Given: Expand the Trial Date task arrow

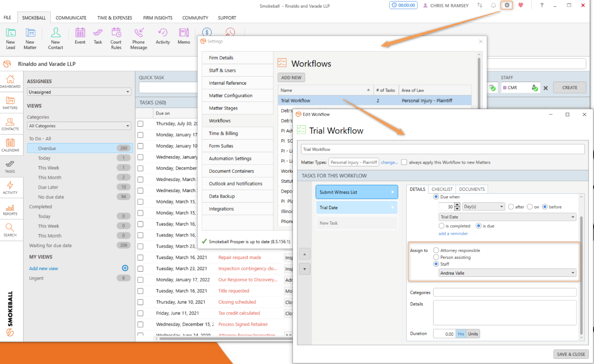Looking at the screenshot, I should tap(392, 207).
